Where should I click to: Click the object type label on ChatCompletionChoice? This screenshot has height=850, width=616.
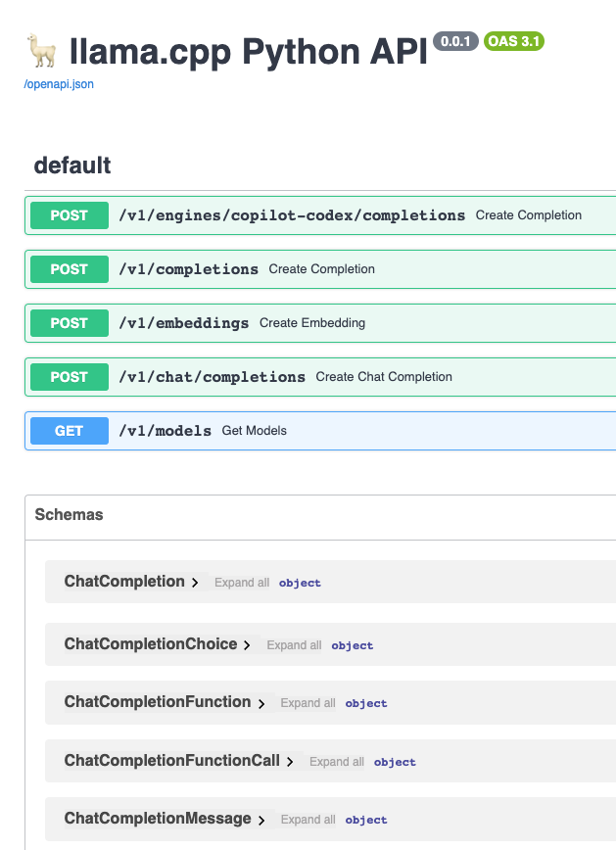click(352, 644)
